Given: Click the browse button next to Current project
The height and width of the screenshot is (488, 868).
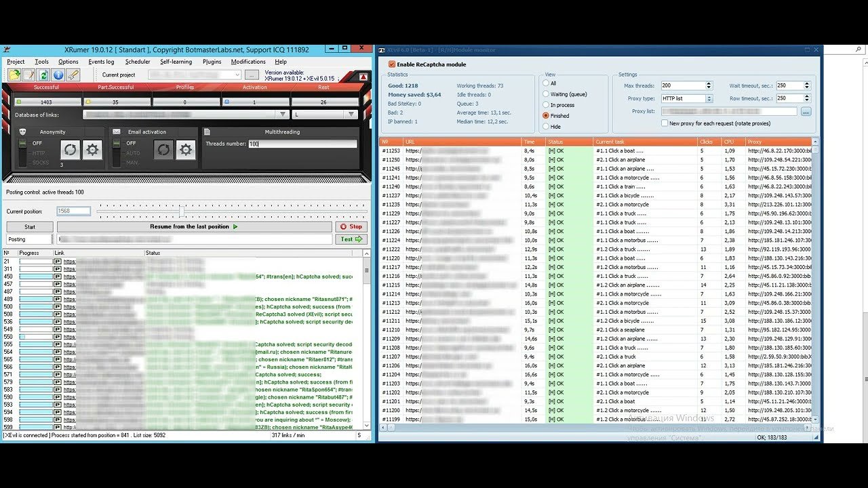Looking at the screenshot, I should pyautogui.click(x=252, y=75).
